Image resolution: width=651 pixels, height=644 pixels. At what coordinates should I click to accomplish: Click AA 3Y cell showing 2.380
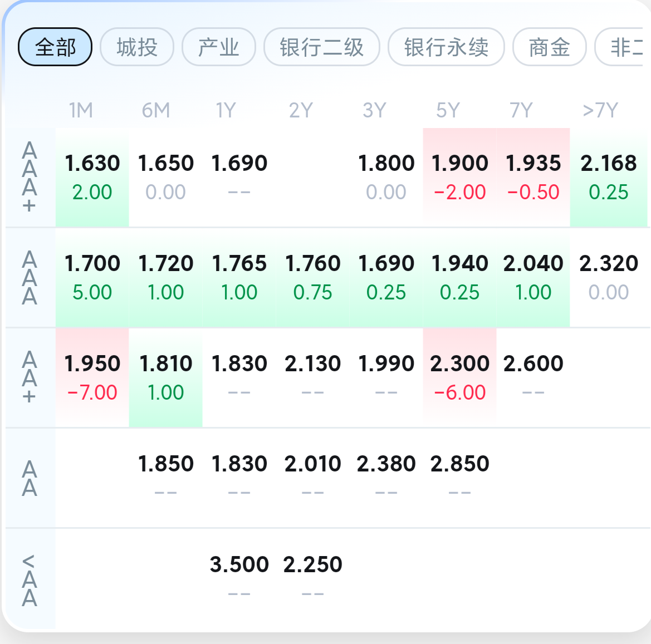tap(386, 478)
